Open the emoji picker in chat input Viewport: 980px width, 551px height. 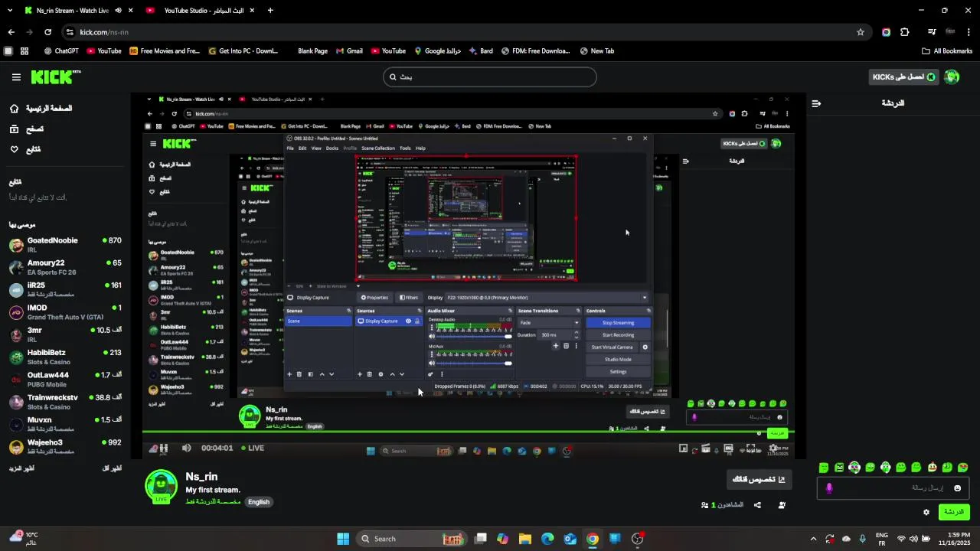point(957,488)
